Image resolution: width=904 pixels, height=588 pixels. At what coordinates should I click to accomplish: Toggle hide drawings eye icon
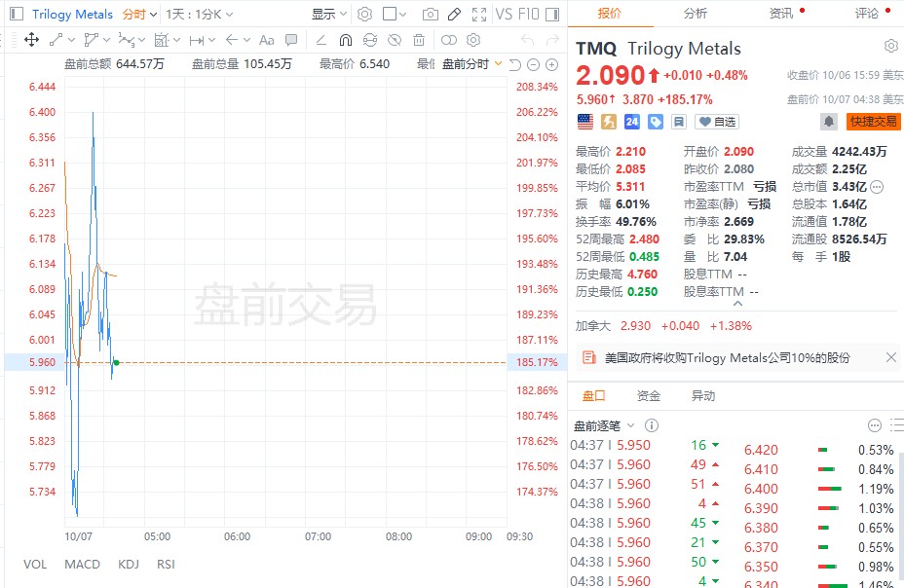click(395, 40)
